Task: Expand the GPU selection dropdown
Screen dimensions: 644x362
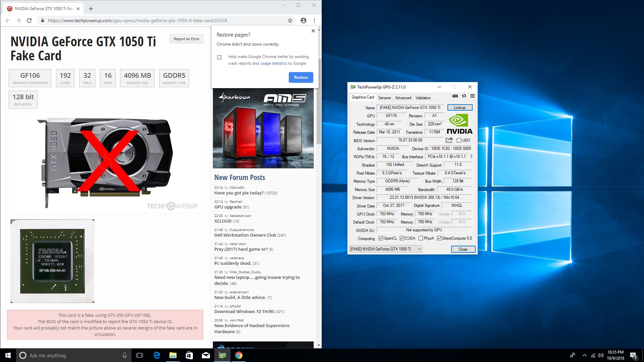Action: 385,249
